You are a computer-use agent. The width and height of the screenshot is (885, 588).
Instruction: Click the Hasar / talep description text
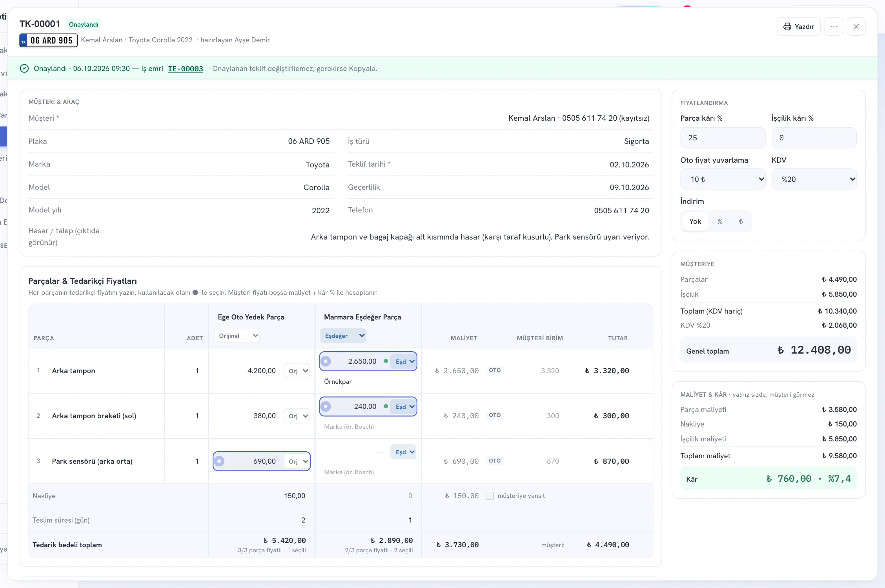(480, 237)
